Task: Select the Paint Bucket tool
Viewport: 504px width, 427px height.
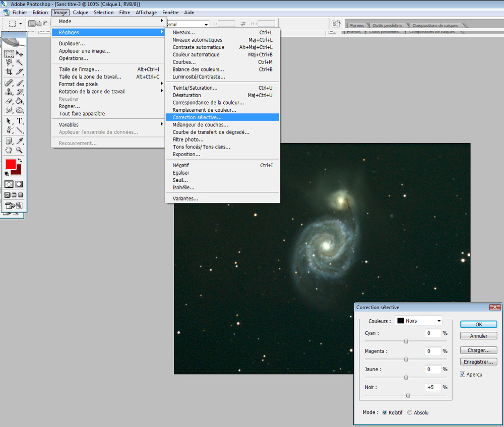Action: pos(20,101)
